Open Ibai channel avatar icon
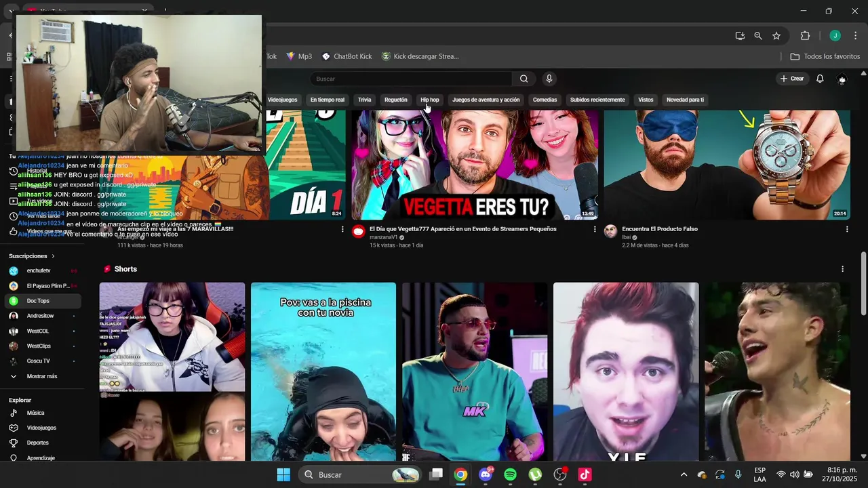This screenshot has width=868, height=488. (610, 231)
